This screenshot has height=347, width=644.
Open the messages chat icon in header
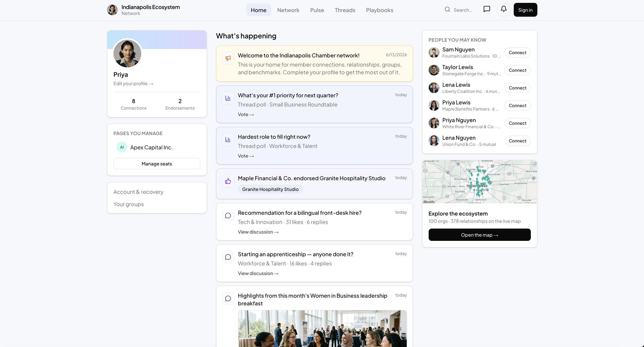coord(487,10)
